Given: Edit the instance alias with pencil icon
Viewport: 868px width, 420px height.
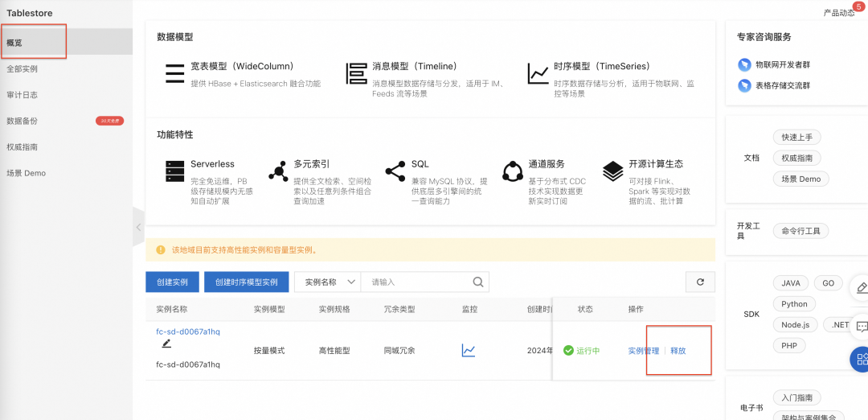Looking at the screenshot, I should click(x=166, y=344).
